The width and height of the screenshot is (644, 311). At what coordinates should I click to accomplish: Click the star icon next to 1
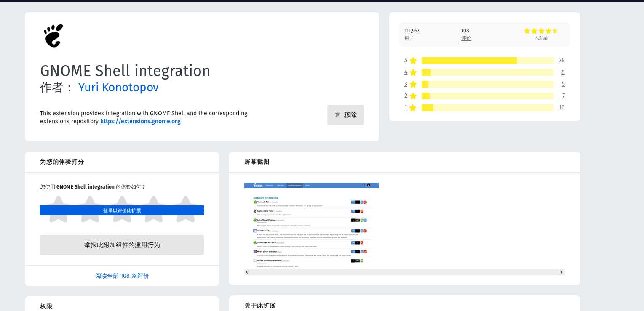[413, 108]
